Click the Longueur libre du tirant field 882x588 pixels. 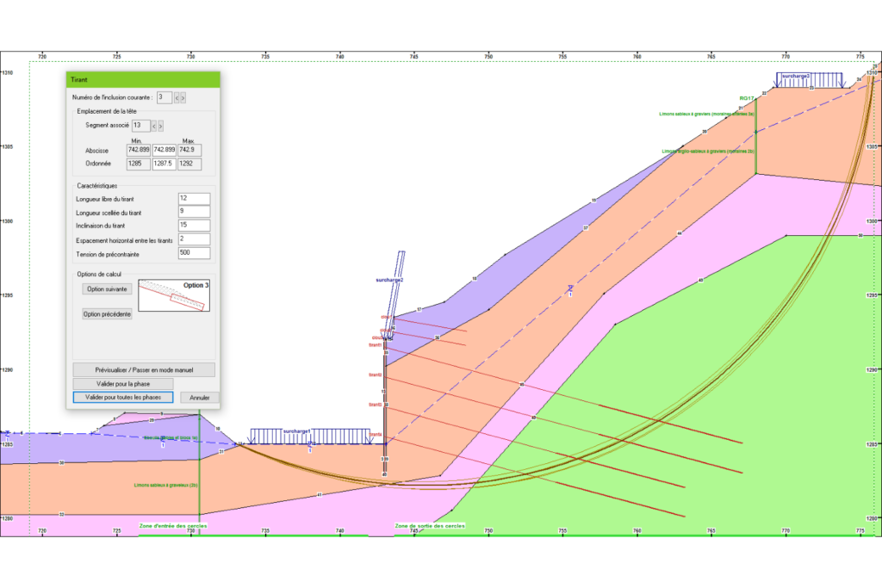(194, 199)
